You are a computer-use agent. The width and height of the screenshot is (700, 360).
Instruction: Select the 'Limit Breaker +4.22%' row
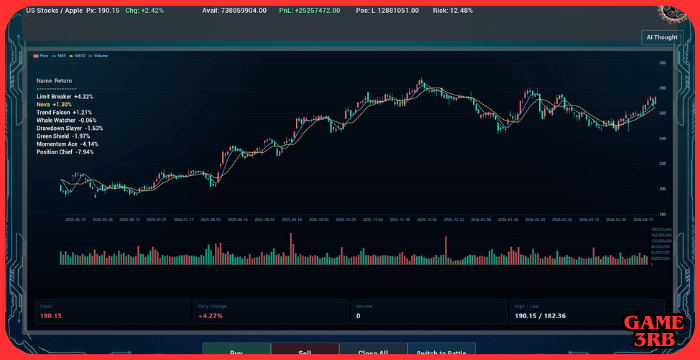pyautogui.click(x=65, y=96)
